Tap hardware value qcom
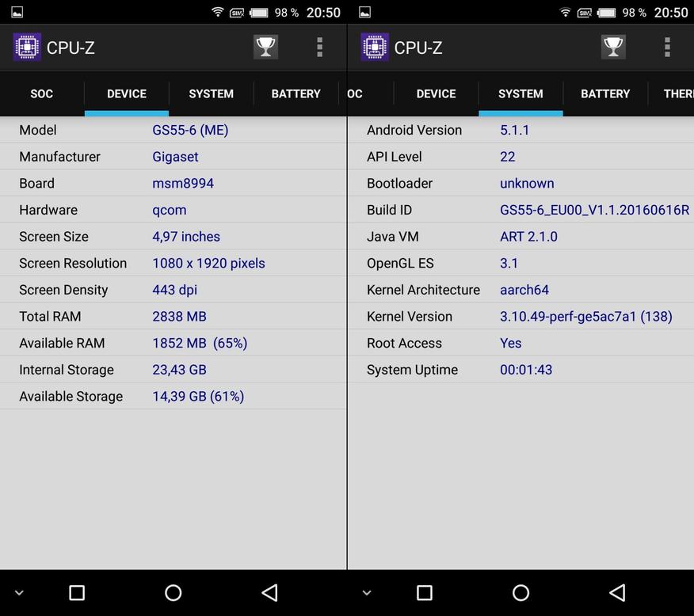The width and height of the screenshot is (694, 616). click(x=169, y=210)
